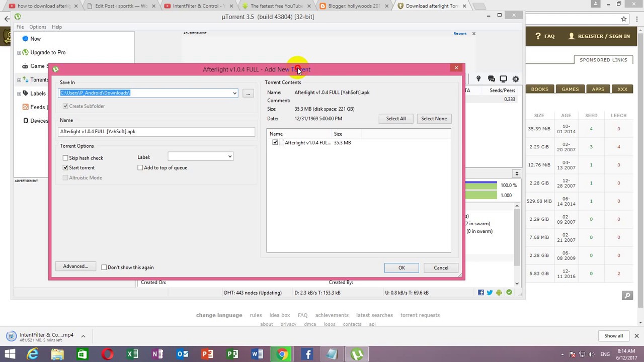644x362 pixels.
Task: Open the Facebook app in the taskbar
Action: (307, 354)
